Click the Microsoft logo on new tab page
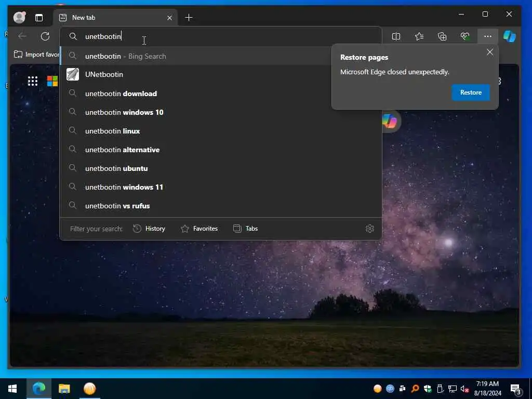 [x=52, y=81]
